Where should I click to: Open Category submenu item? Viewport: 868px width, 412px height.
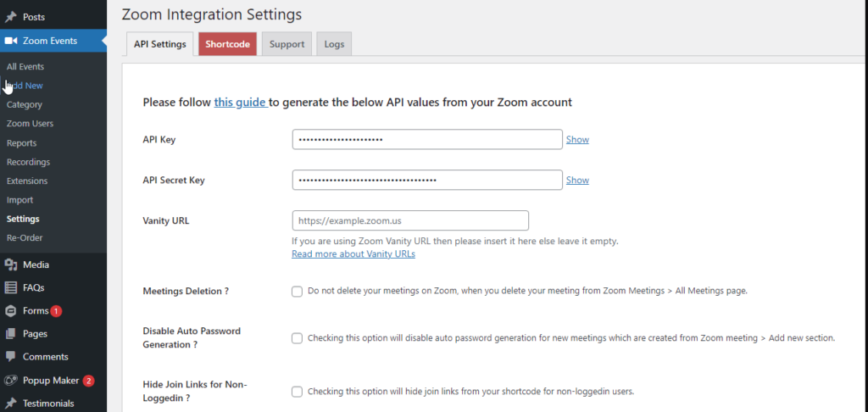click(25, 104)
